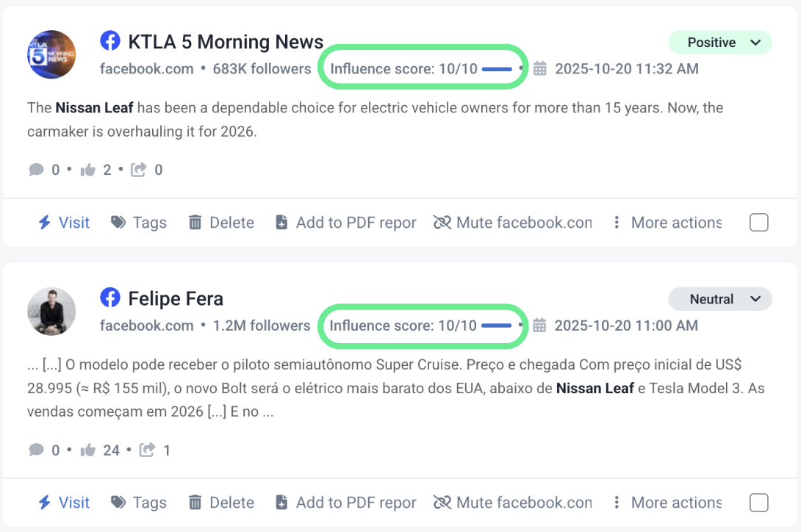Visit the Felipe Fera post

point(64,503)
